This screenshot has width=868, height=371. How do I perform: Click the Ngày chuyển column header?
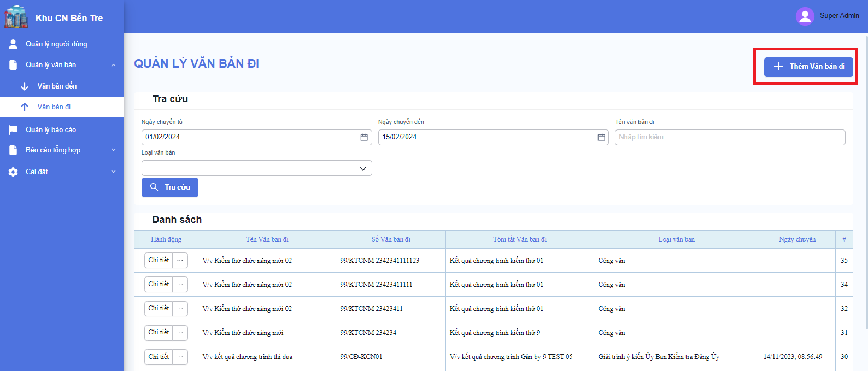tap(797, 239)
